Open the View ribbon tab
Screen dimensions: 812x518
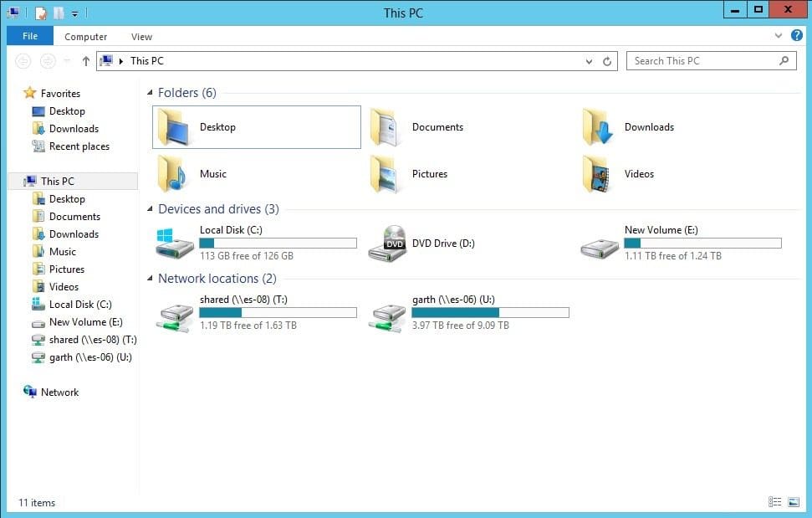141,37
